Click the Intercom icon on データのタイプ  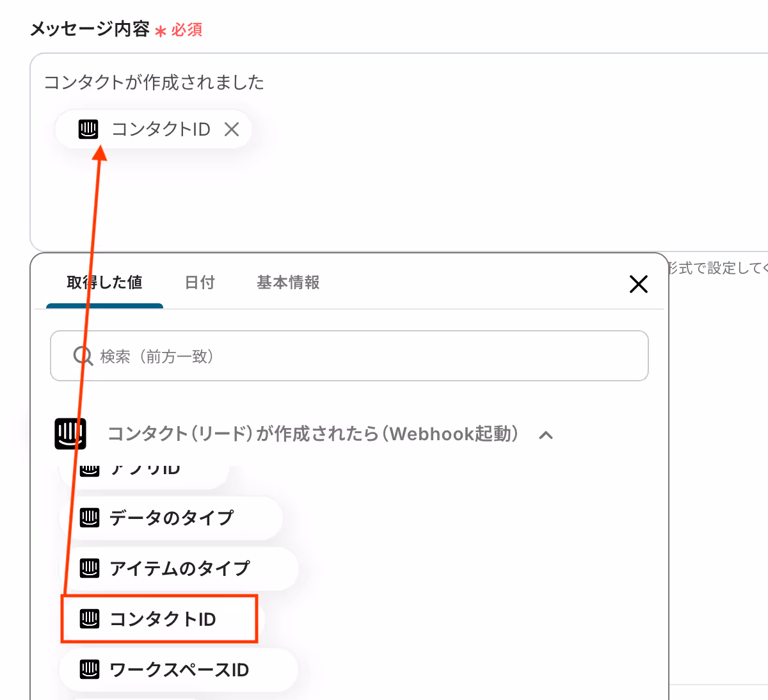[x=89, y=518]
